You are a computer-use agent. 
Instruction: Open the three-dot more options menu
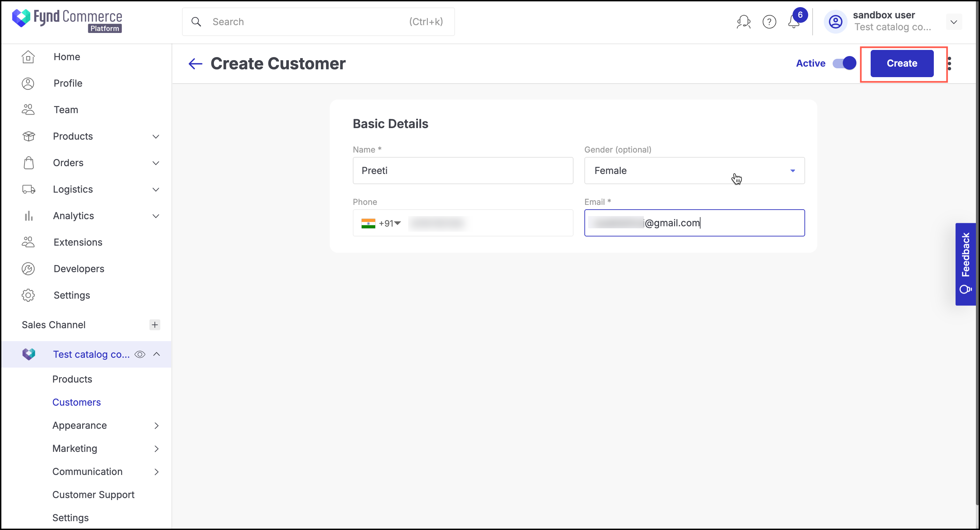click(950, 64)
